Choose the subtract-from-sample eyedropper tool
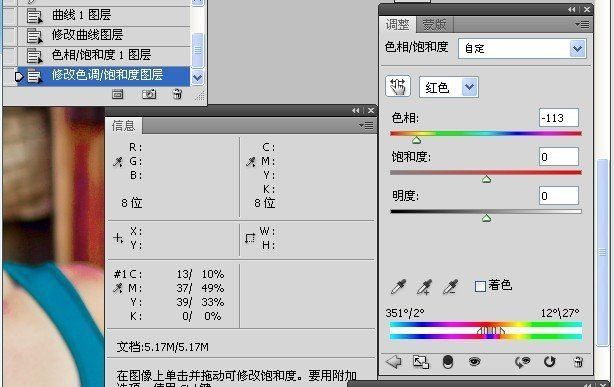The width and height of the screenshot is (614, 387). coord(450,287)
